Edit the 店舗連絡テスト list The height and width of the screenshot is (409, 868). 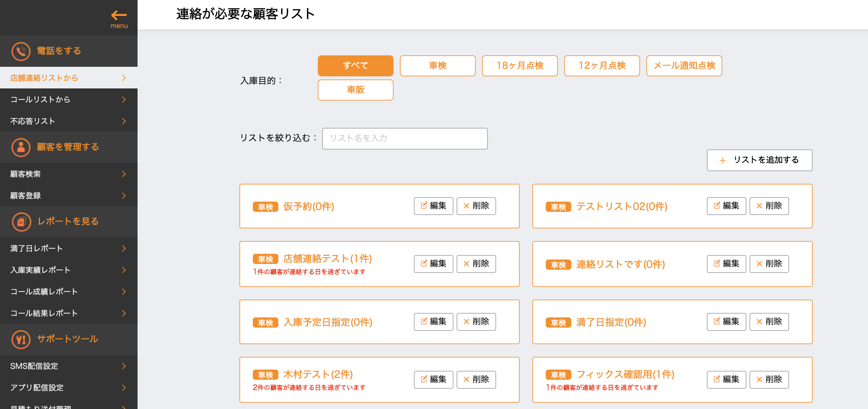pos(433,264)
